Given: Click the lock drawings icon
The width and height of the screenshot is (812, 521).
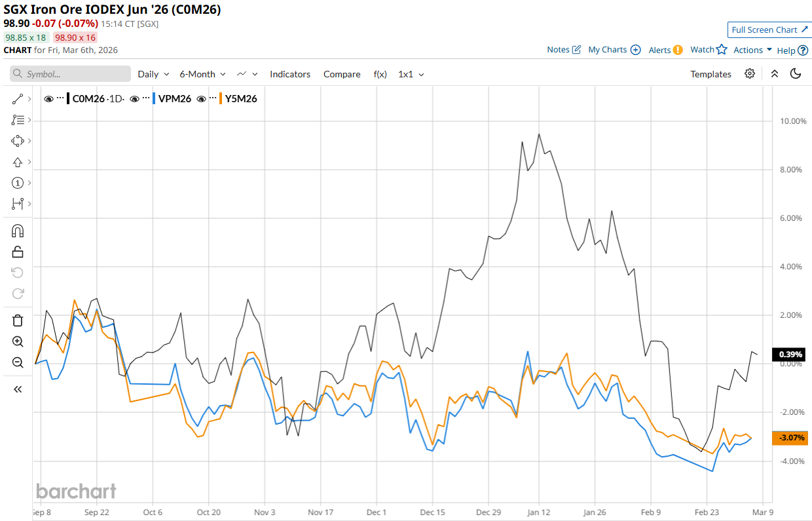Looking at the screenshot, I should (18, 252).
